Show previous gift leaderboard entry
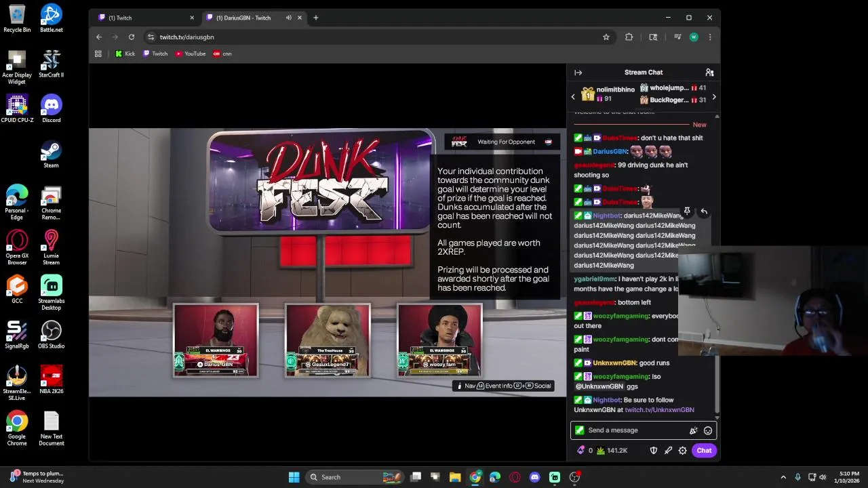868x488 pixels. pyautogui.click(x=573, y=97)
